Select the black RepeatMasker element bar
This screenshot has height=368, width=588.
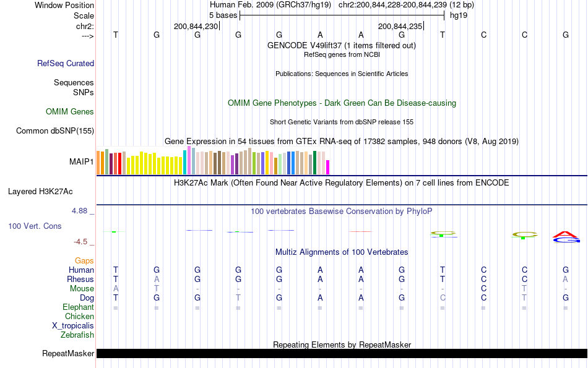point(342,353)
